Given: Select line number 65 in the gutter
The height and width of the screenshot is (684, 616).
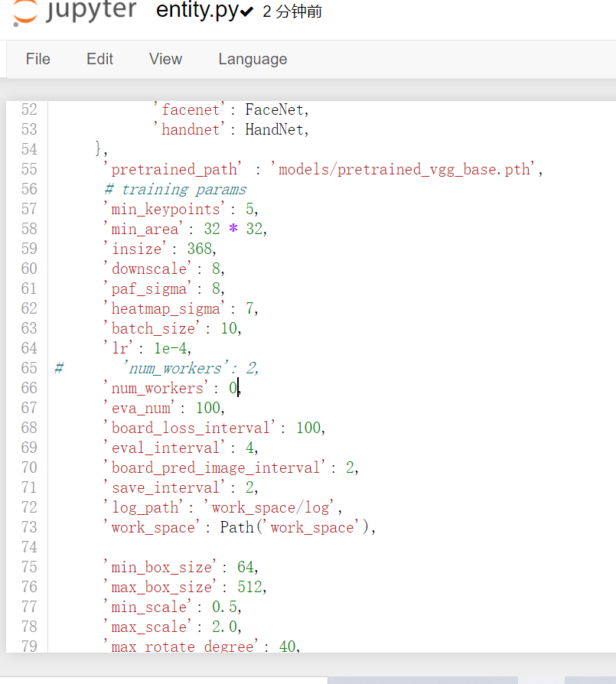Looking at the screenshot, I should pos(29,368).
